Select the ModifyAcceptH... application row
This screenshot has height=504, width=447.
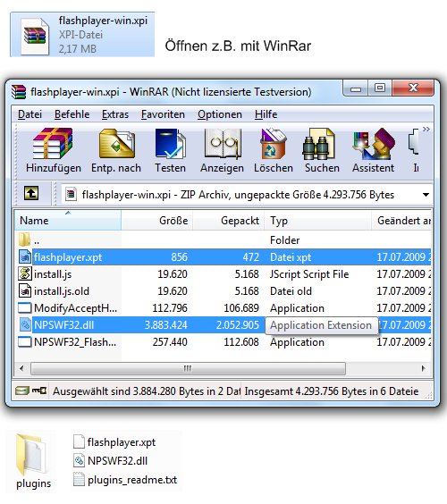223,308
